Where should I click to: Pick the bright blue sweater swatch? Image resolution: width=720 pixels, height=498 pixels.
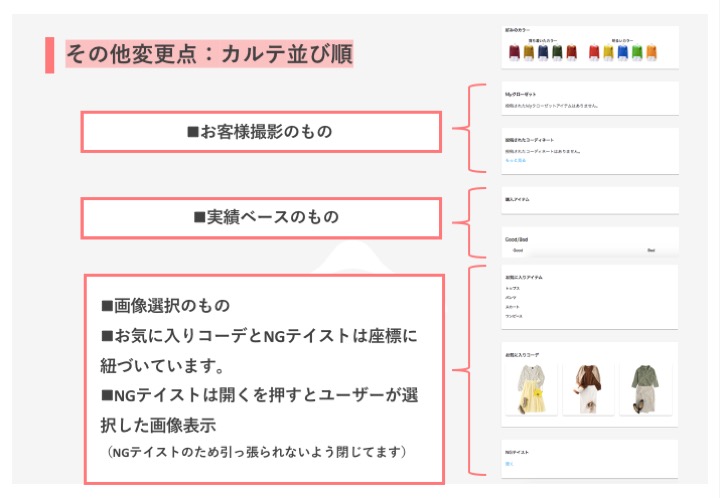click(623, 52)
